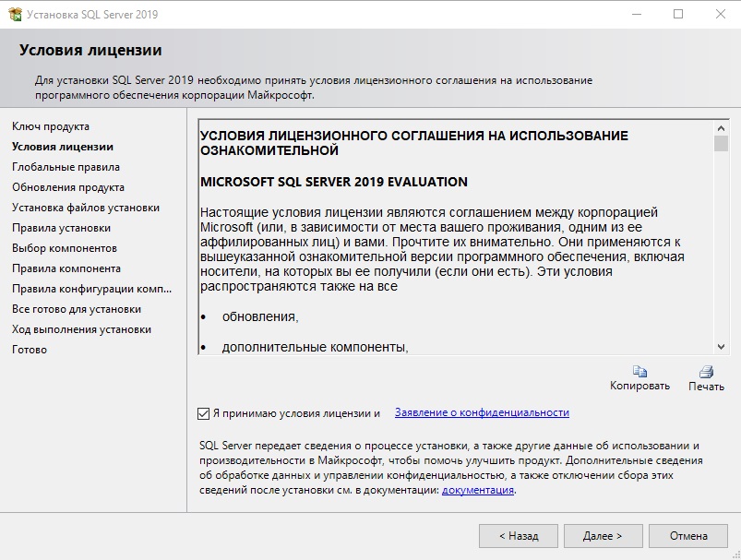Click the license text scroll up arrow
The image size is (741, 560).
[721, 128]
